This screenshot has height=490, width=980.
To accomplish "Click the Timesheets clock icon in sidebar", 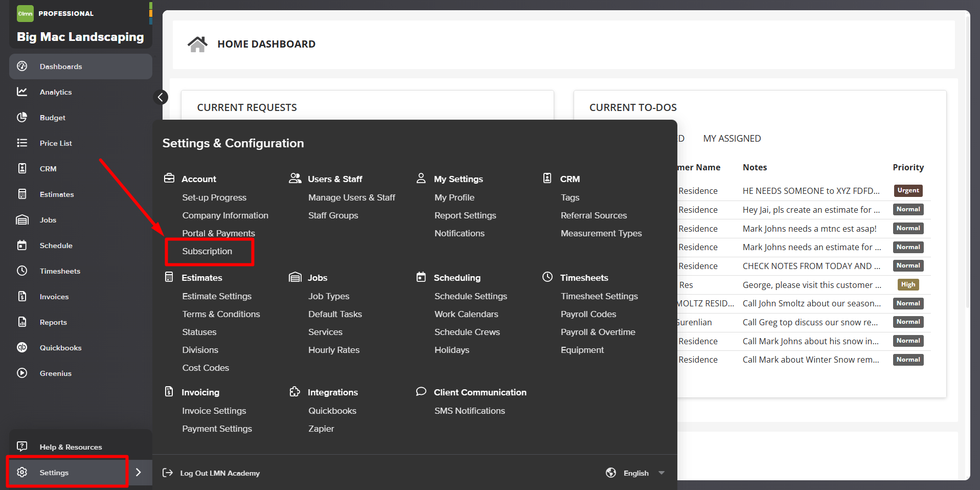I will click(22, 271).
